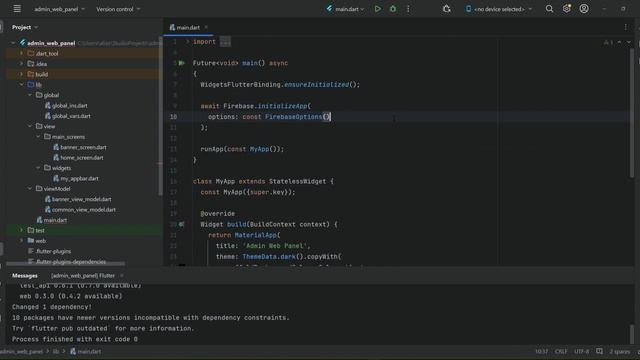Image resolution: width=640 pixels, height=360 pixels.
Task: Click the UTF-8 encoding status indicator
Action: 582,351
